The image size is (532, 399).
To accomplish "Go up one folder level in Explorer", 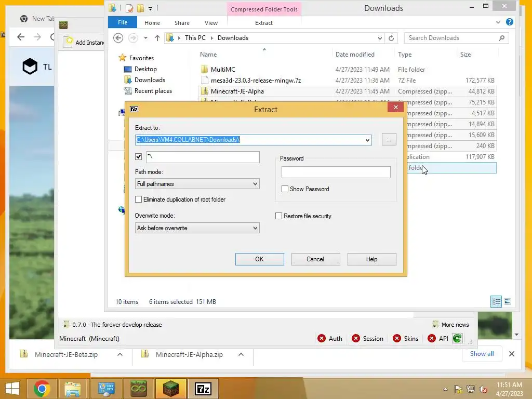I will pyautogui.click(x=157, y=38).
